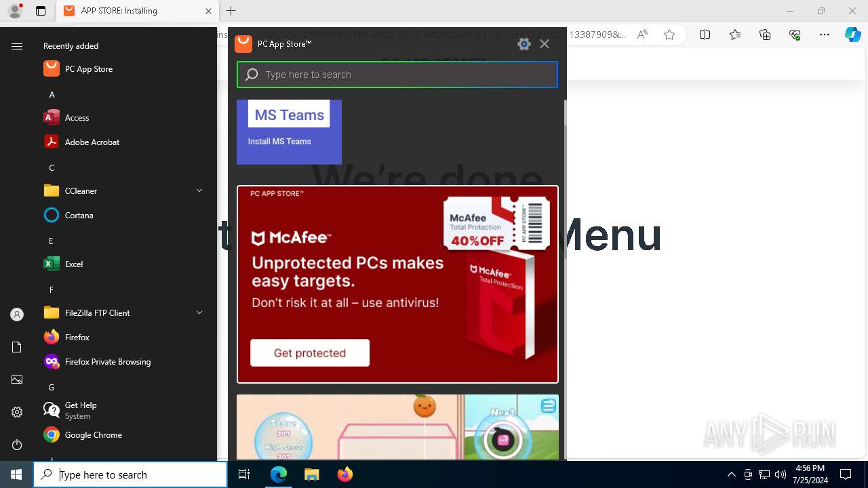Close the PC App Store panel

tap(545, 44)
